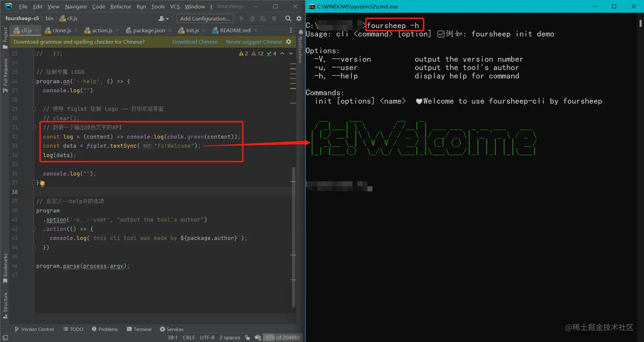The width and height of the screenshot is (644, 342).
Task: Click Download Chinese link
Action: 195,42
